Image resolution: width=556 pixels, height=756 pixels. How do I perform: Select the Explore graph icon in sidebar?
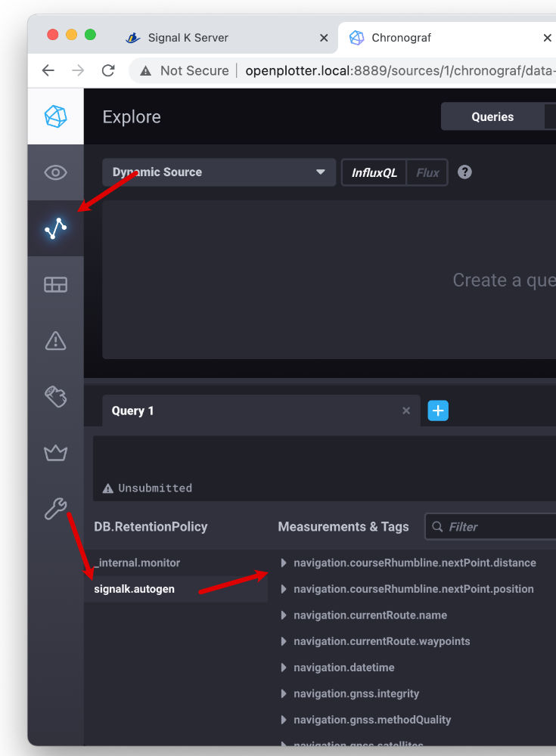(x=55, y=228)
